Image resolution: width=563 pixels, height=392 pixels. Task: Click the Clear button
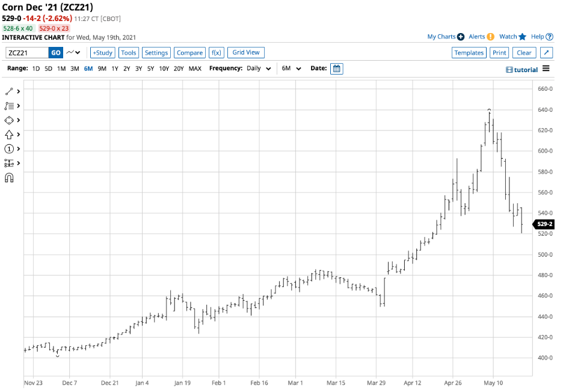(525, 53)
